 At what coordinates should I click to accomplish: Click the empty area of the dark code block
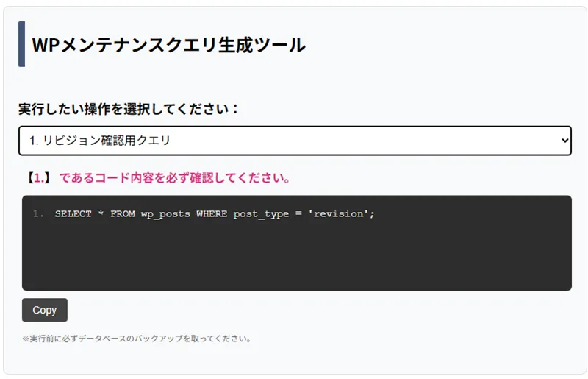tap(294, 258)
